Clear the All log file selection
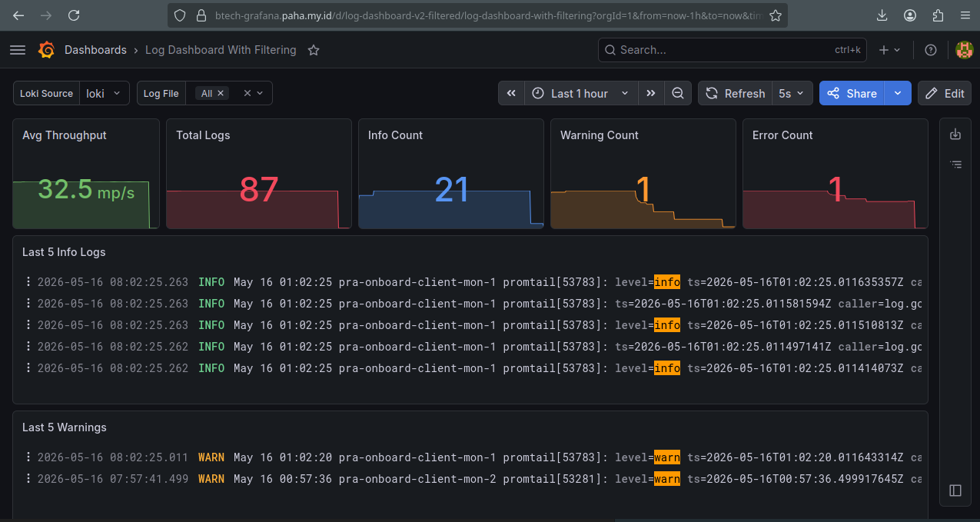 247,93
